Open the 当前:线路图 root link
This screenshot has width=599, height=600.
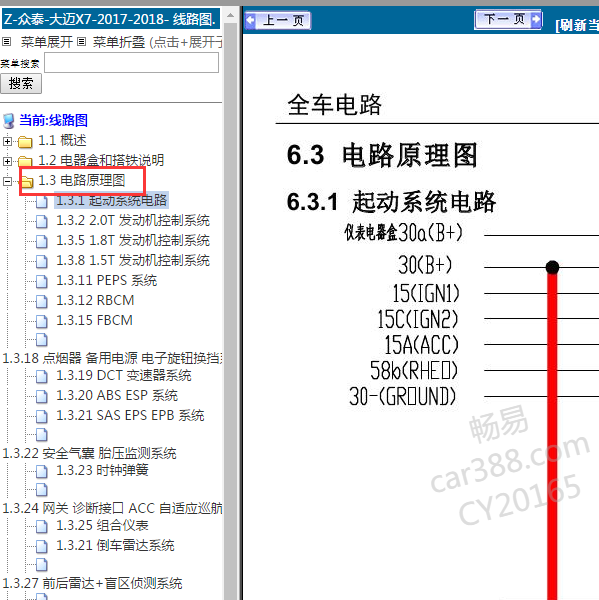[x=53, y=120]
